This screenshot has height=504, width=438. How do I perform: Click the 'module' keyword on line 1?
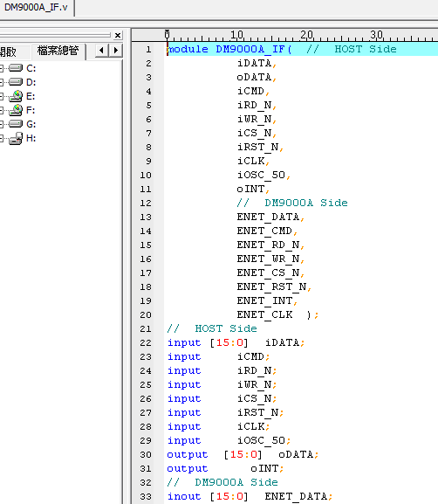tap(188, 49)
